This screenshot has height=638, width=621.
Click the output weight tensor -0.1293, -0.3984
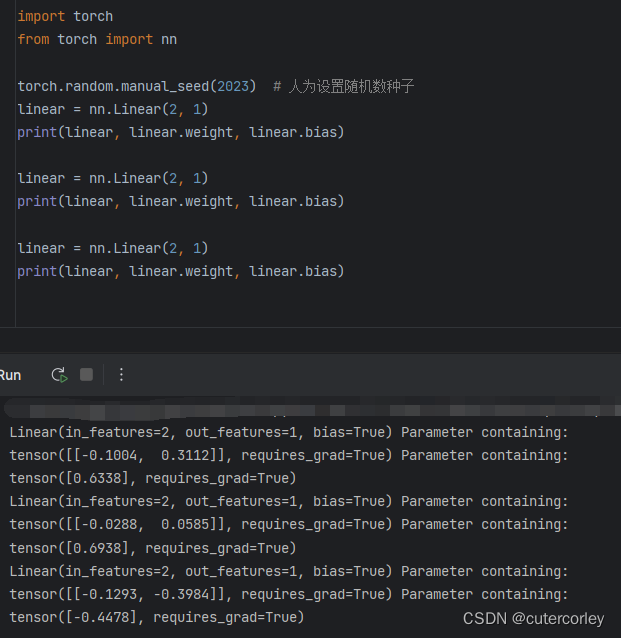120,594
